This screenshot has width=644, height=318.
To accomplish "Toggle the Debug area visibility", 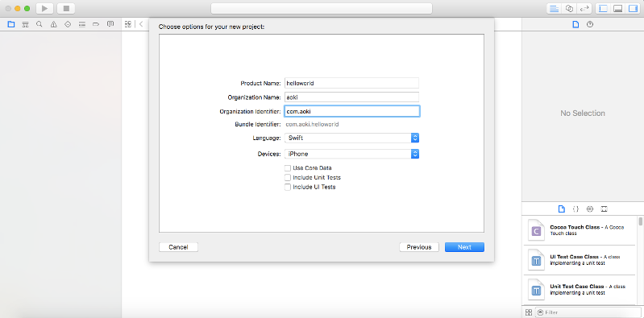I will [x=617, y=8].
